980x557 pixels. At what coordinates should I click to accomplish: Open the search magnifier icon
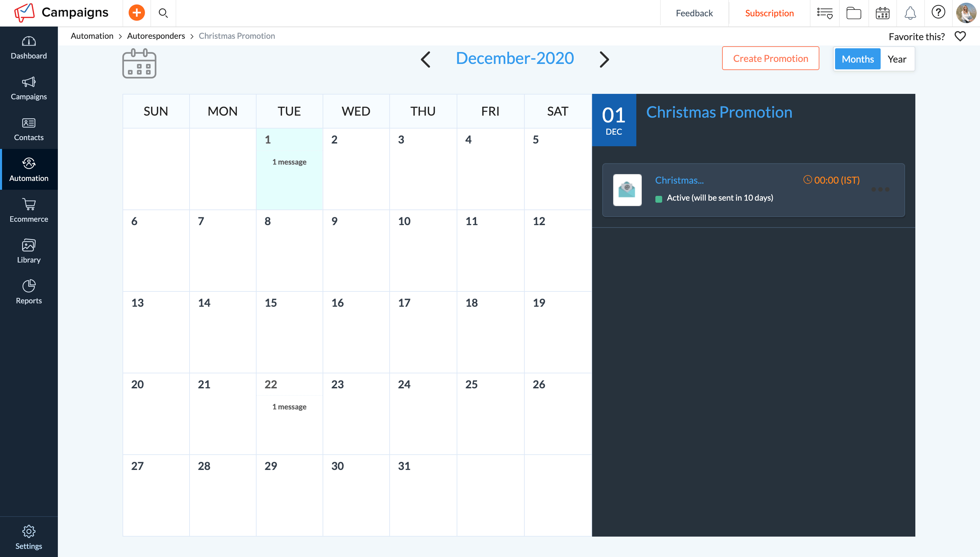pyautogui.click(x=163, y=13)
